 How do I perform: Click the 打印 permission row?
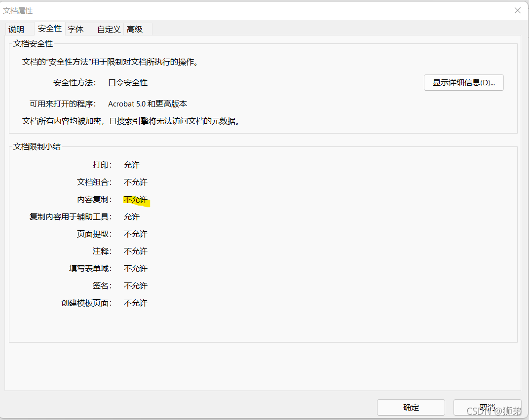(102, 165)
